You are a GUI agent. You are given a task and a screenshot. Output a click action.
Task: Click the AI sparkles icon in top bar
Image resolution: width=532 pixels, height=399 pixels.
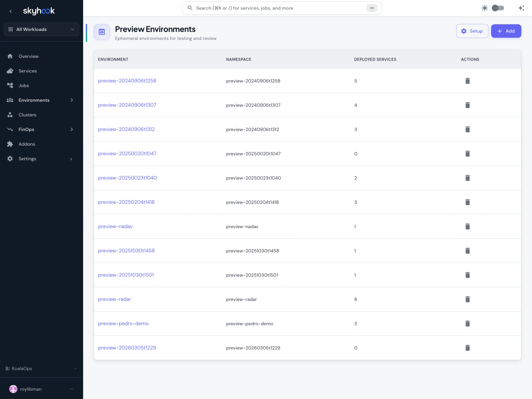pyautogui.click(x=521, y=8)
